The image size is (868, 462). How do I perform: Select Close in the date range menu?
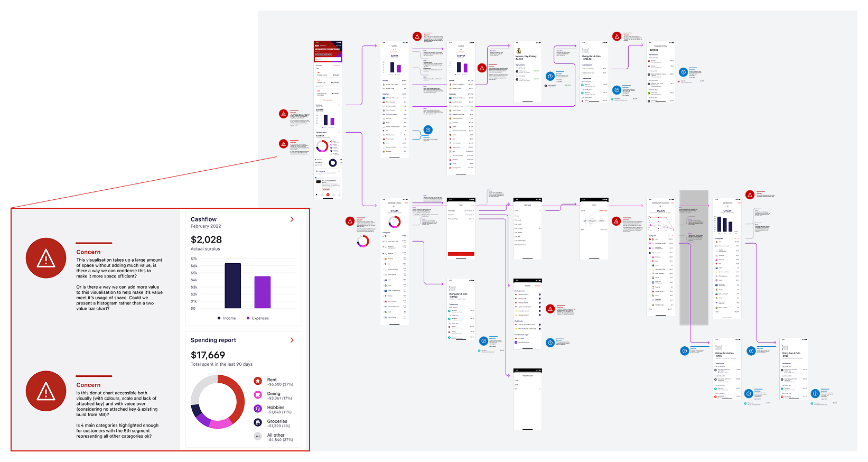click(x=516, y=211)
